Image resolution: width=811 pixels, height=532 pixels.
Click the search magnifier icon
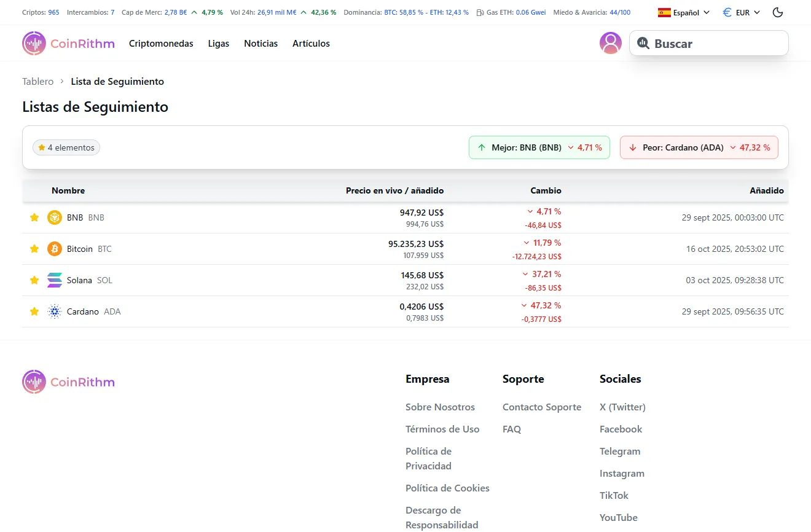[x=643, y=43]
